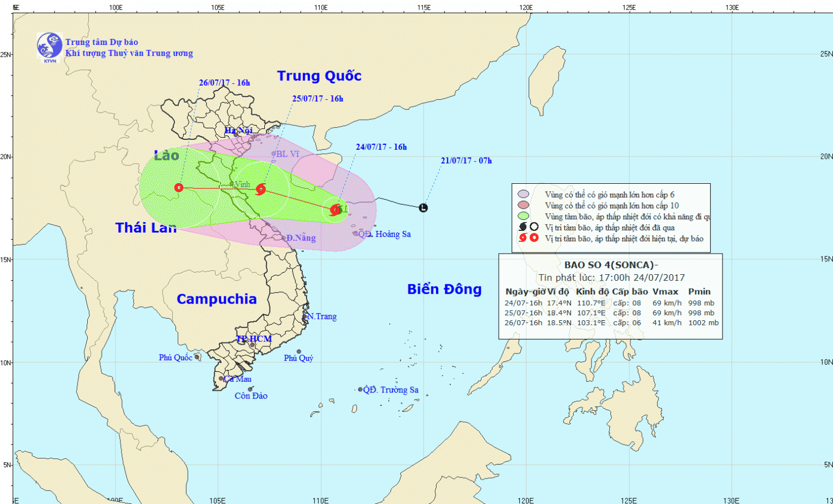Click legend text about gió mạnh cấp 10
This screenshot has height=504, width=833.
612,205
